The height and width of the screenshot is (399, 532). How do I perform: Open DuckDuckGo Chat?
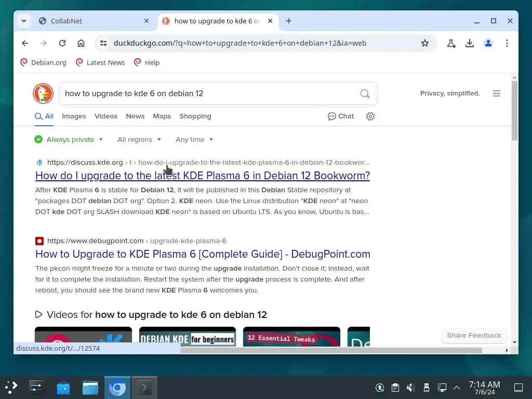[341, 116]
